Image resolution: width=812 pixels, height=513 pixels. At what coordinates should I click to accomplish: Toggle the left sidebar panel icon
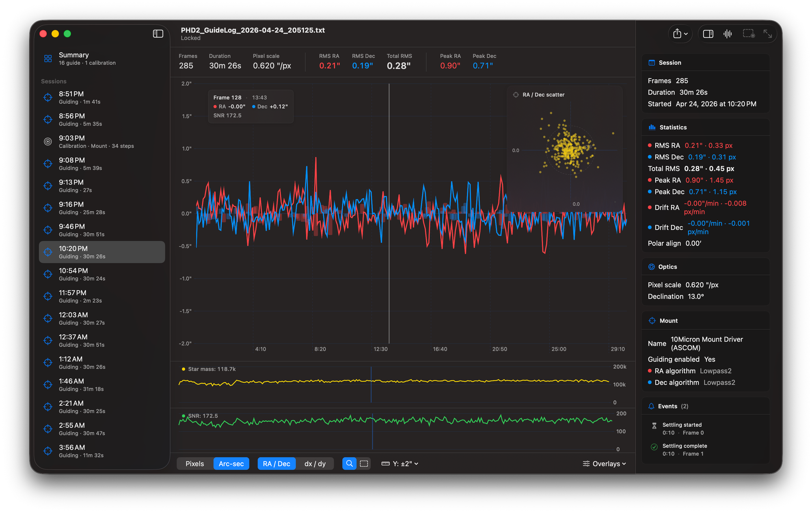point(158,34)
